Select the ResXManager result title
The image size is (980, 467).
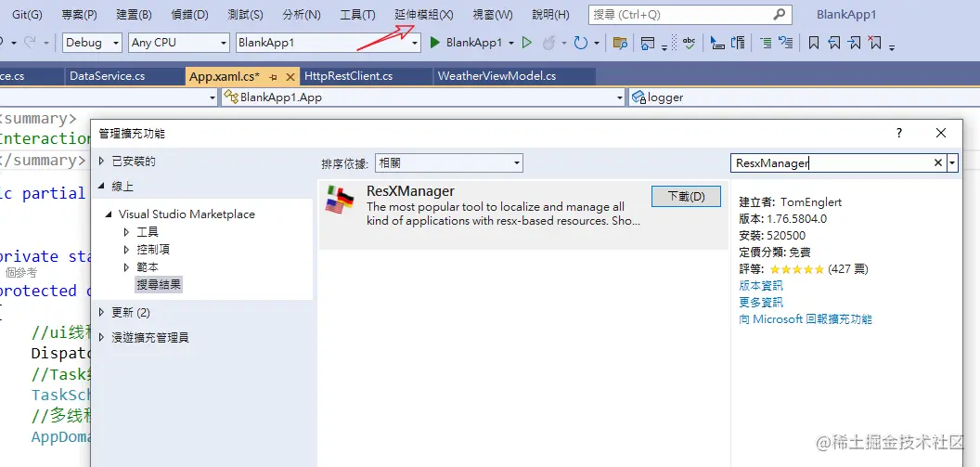point(410,190)
